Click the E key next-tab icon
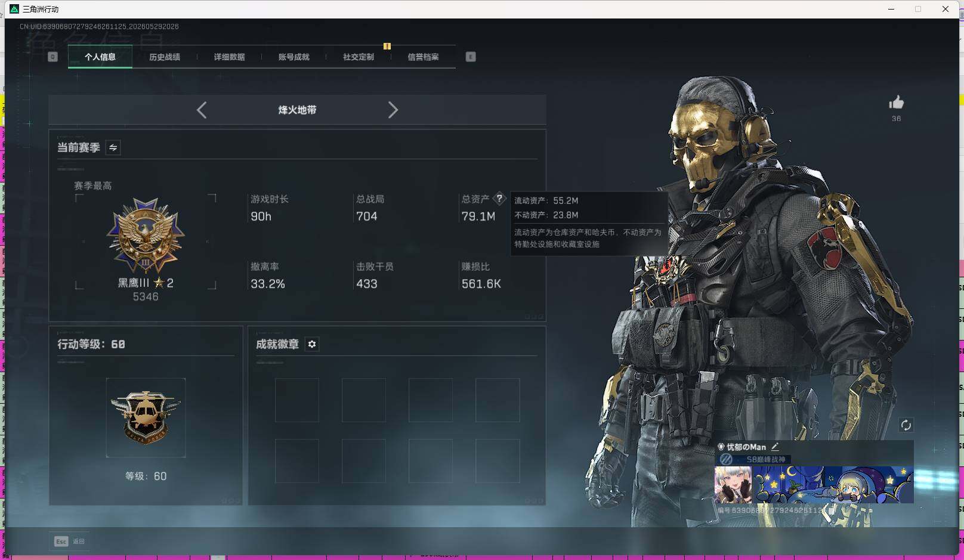This screenshot has height=560, width=964. [x=471, y=57]
